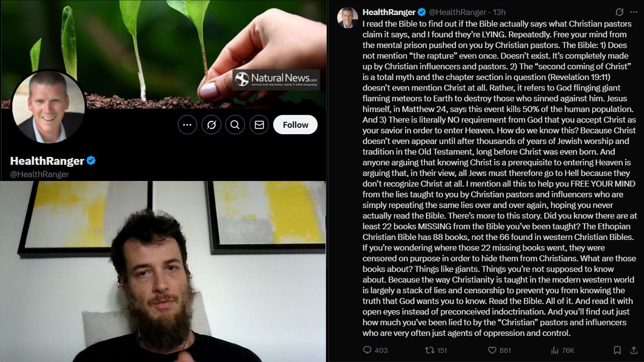644x362 pixels.
Task: Follow the HealthRanger account
Action: point(295,125)
